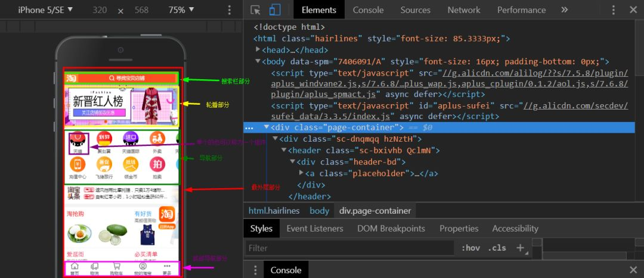Click the 淘抢购 section heading
This screenshot has height=278, width=644.
pyautogui.click(x=75, y=214)
